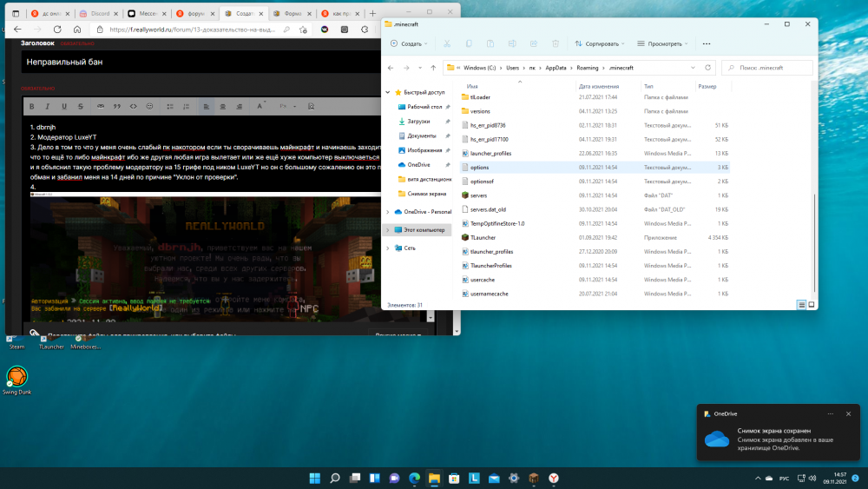Insert a link using the editor toolbar
The width and height of the screenshot is (868, 489).
coord(101,106)
